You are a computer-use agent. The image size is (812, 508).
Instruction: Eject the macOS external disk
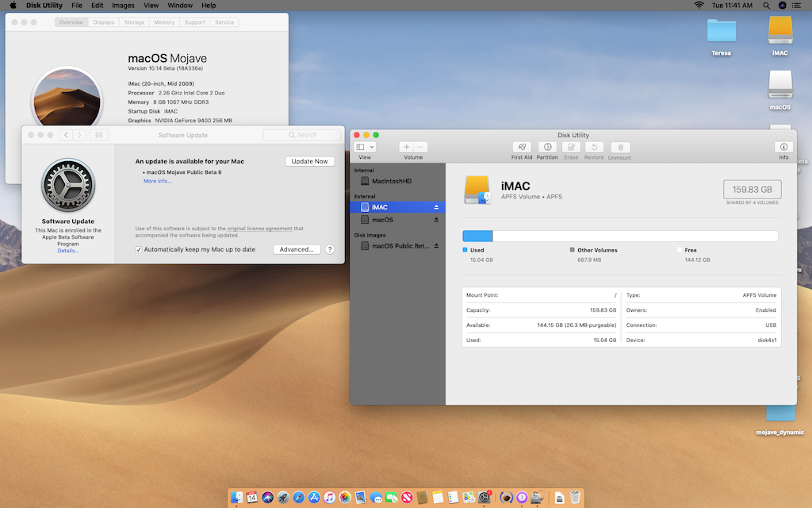pos(435,220)
